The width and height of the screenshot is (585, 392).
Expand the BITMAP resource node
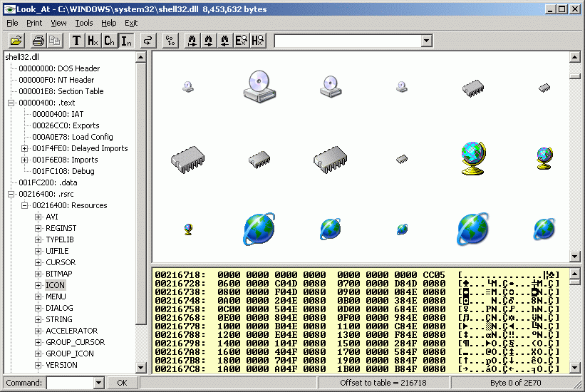[x=39, y=274]
